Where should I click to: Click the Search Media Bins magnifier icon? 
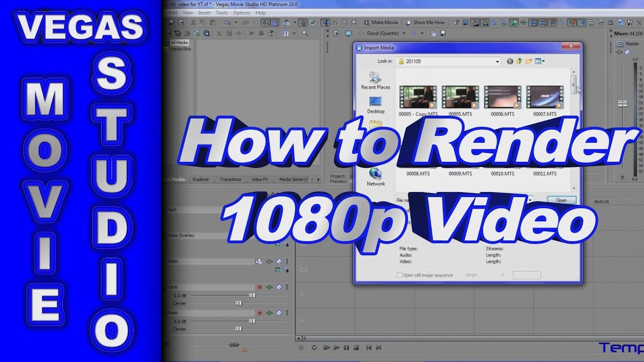[x=305, y=33]
